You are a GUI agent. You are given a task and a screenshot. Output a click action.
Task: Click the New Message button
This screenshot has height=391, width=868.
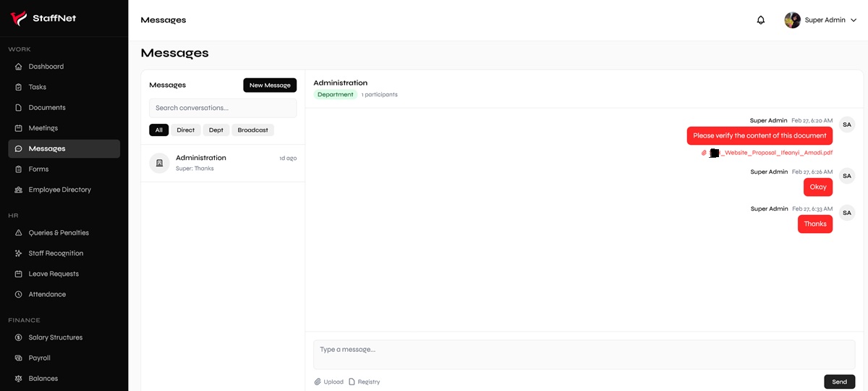click(x=270, y=85)
